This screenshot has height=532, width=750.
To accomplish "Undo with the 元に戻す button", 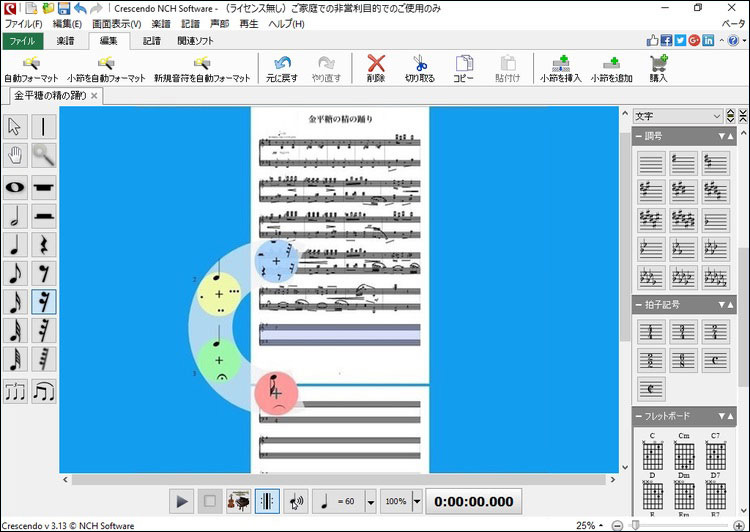I will click(282, 69).
